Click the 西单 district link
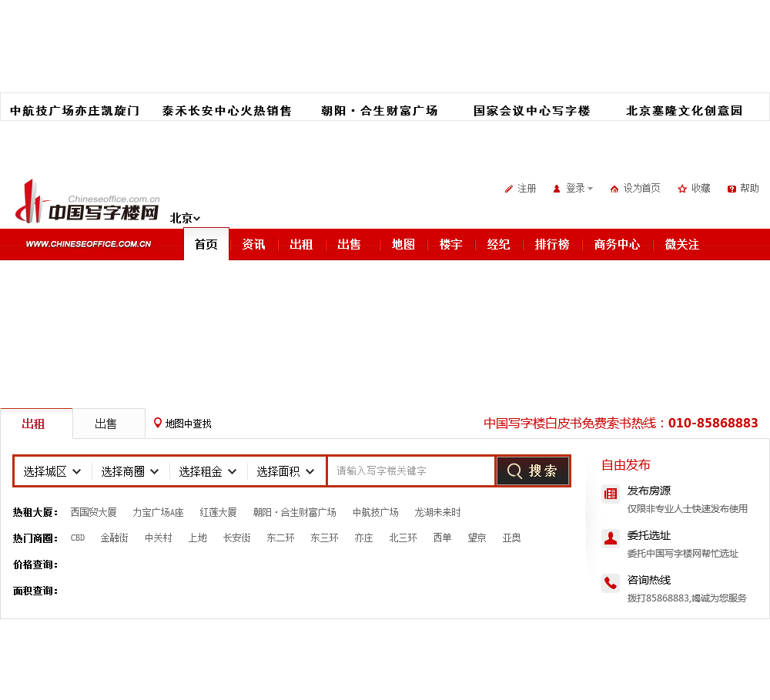This screenshot has width=770, height=700. tap(443, 538)
